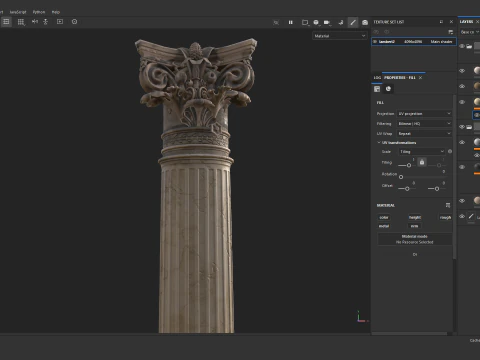Toggle visibility of the grey metallic sphere layer

coord(462,142)
